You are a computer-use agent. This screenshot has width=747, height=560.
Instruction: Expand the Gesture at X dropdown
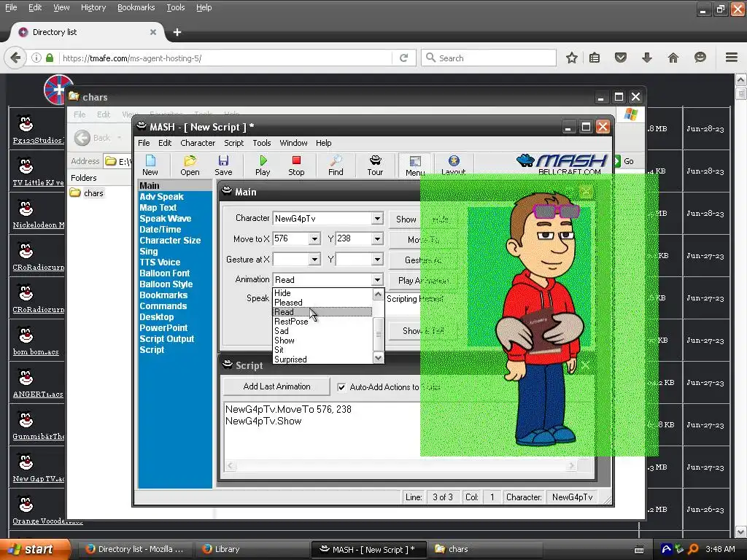point(314,260)
